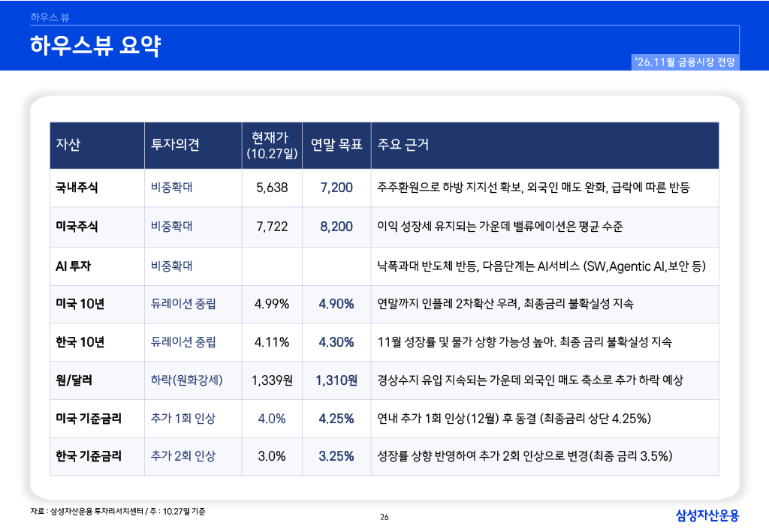Click the year-end target "4.30%"

336,342
